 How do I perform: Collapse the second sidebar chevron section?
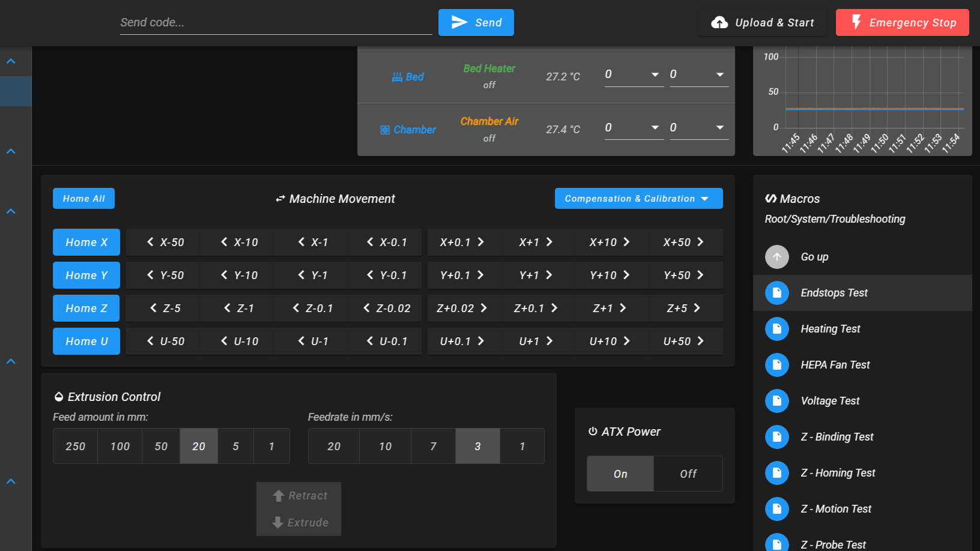(x=11, y=151)
